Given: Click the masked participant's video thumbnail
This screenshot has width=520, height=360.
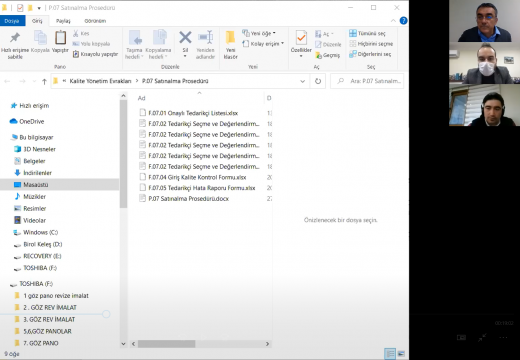Looking at the screenshot, I should [x=484, y=63].
